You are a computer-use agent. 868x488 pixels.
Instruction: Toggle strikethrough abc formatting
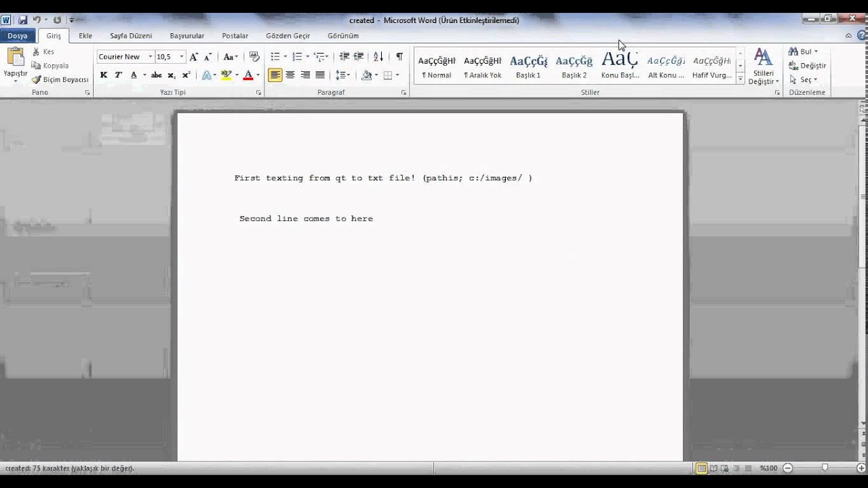point(156,75)
